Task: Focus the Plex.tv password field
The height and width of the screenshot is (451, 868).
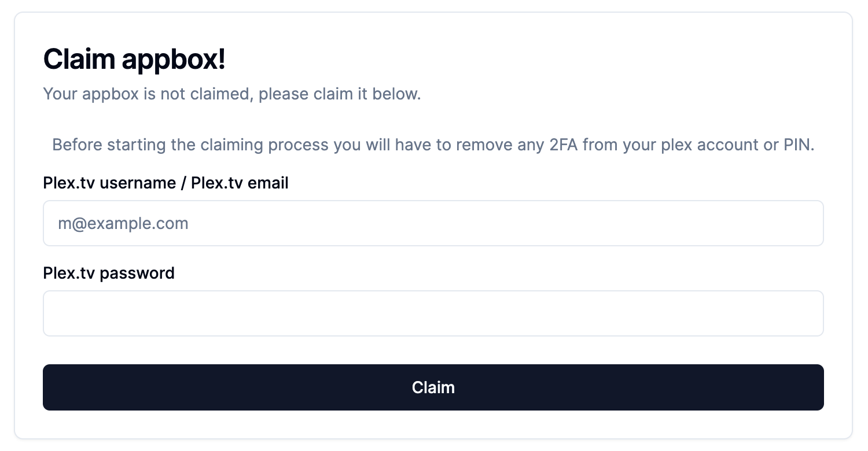Action: 433,313
